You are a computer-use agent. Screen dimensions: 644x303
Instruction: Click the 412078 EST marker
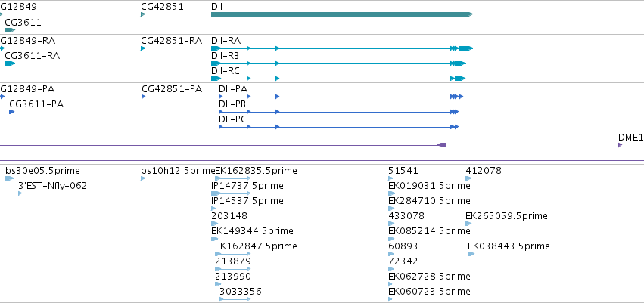468,178
